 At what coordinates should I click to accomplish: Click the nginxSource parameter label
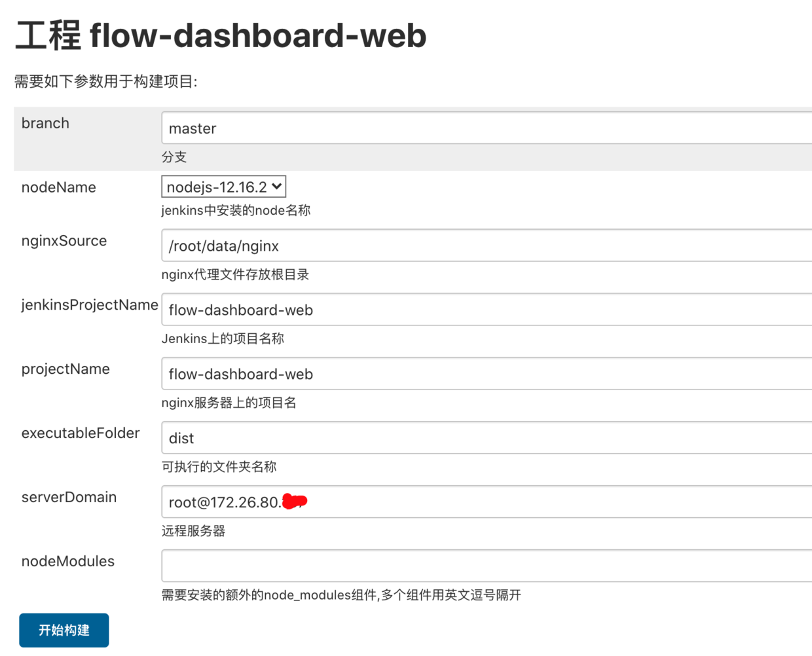64,241
